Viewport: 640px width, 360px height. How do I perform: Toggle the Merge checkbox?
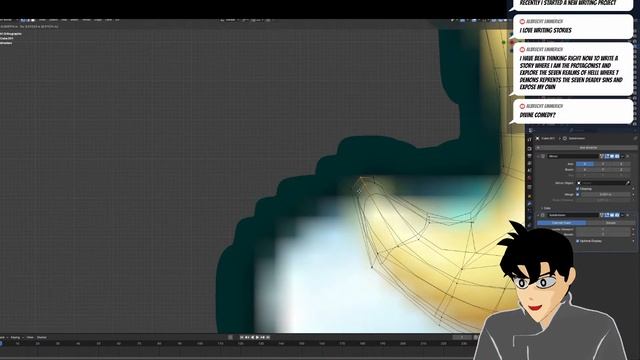[578, 195]
